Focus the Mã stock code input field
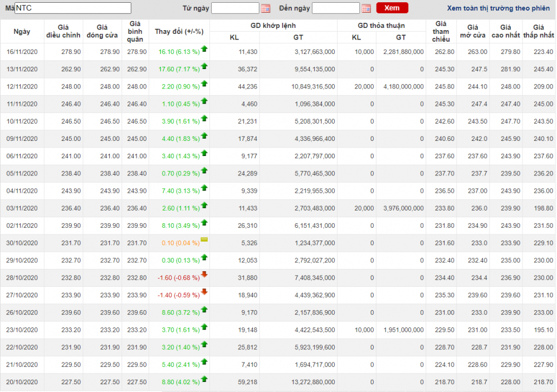Image resolution: width=557 pixels, height=392 pixels. point(73,8)
